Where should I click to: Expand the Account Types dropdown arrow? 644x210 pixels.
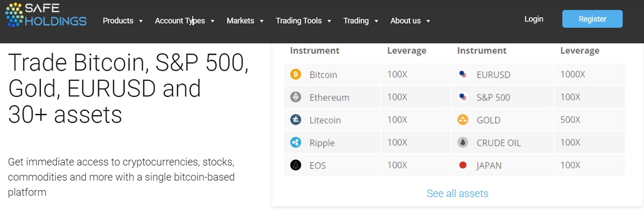tap(213, 21)
